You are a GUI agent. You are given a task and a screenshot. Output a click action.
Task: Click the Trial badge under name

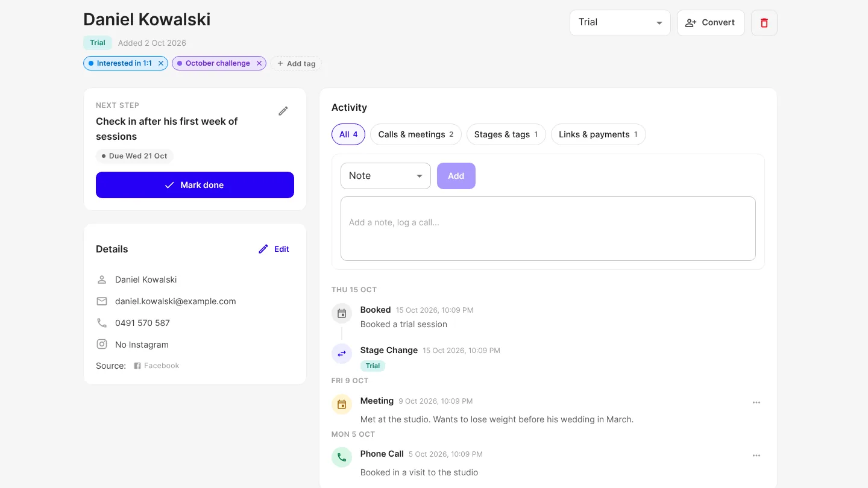(x=98, y=43)
